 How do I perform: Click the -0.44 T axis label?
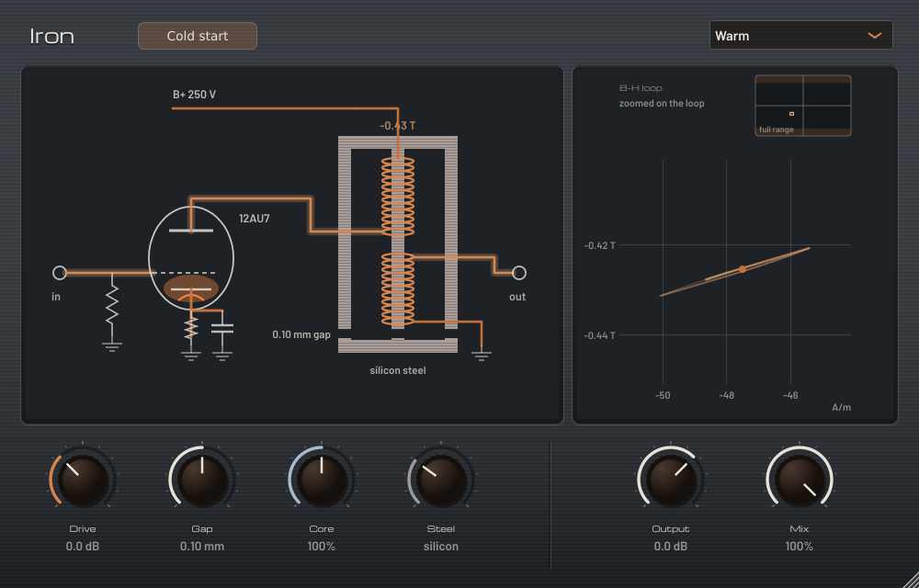pos(599,335)
